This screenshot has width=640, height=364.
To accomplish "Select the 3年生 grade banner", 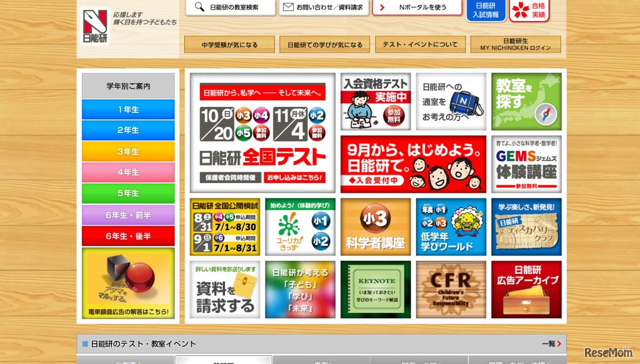I will [128, 151].
